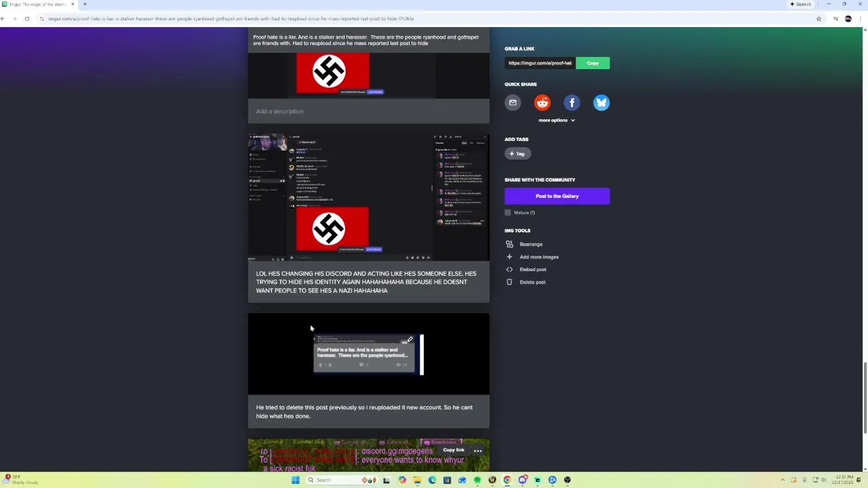Open Spotify from the taskbar
The image size is (868, 488).
pos(477,480)
